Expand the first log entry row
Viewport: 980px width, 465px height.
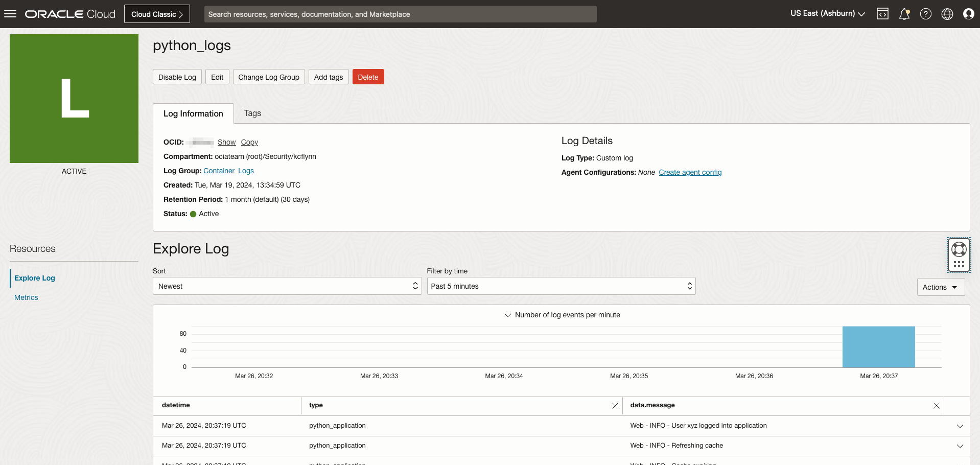(960, 425)
